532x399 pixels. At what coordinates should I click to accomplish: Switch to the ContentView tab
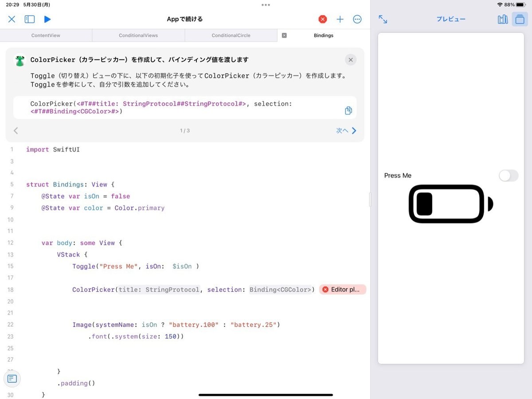[46, 35]
